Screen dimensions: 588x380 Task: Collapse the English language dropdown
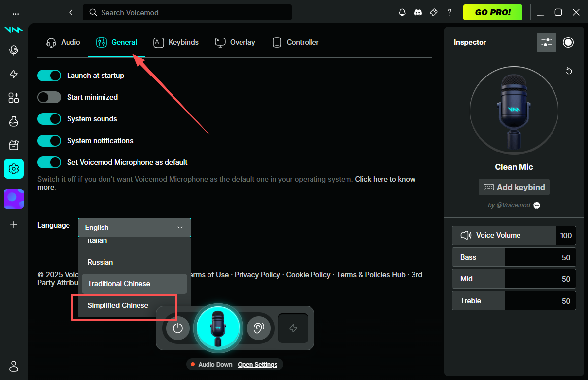(x=134, y=228)
